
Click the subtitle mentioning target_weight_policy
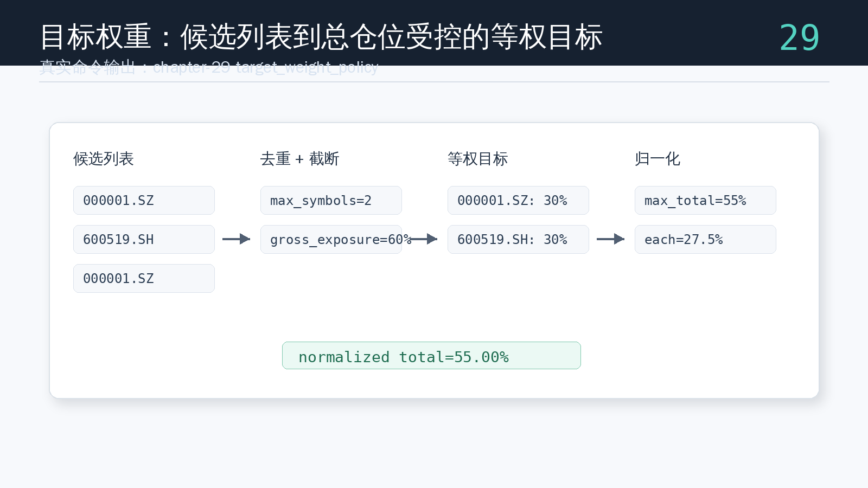click(x=209, y=67)
